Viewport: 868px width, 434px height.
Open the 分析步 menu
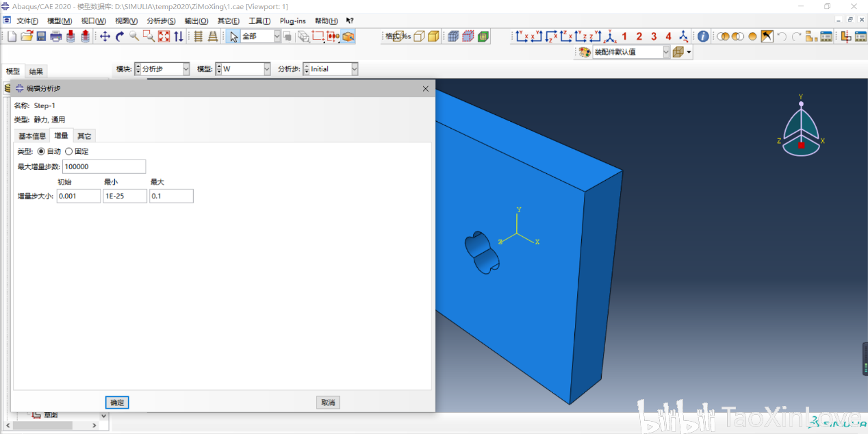pyautogui.click(x=161, y=21)
